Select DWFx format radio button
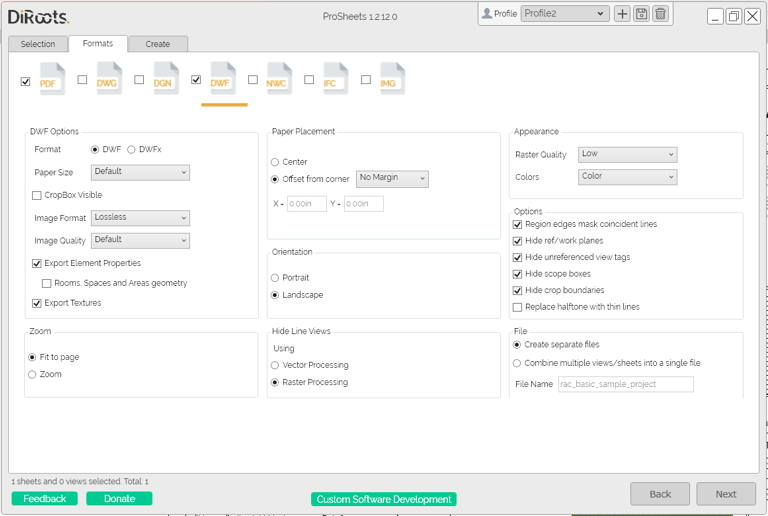Screen dimensions: 768x516 point(131,150)
